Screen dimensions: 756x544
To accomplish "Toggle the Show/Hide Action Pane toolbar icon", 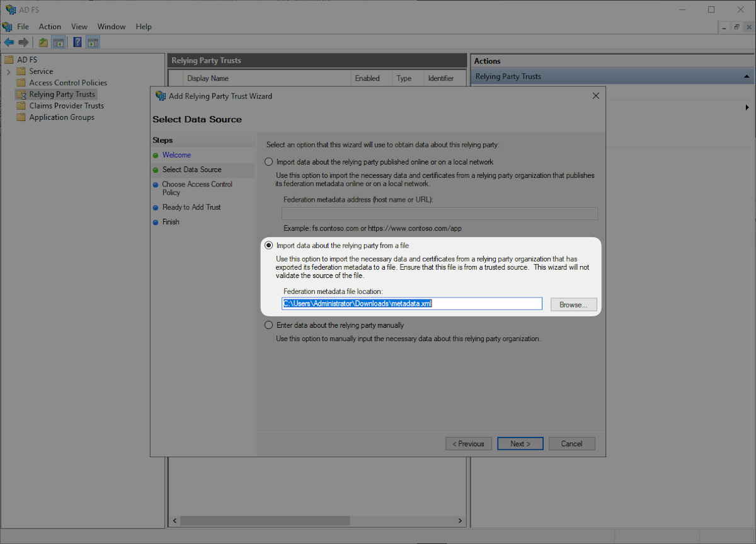I will pos(93,42).
